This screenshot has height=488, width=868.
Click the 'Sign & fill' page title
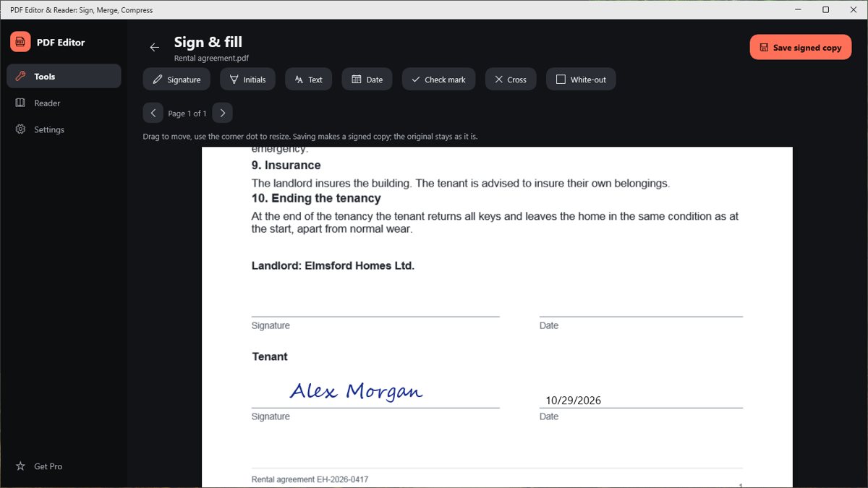[x=208, y=42]
